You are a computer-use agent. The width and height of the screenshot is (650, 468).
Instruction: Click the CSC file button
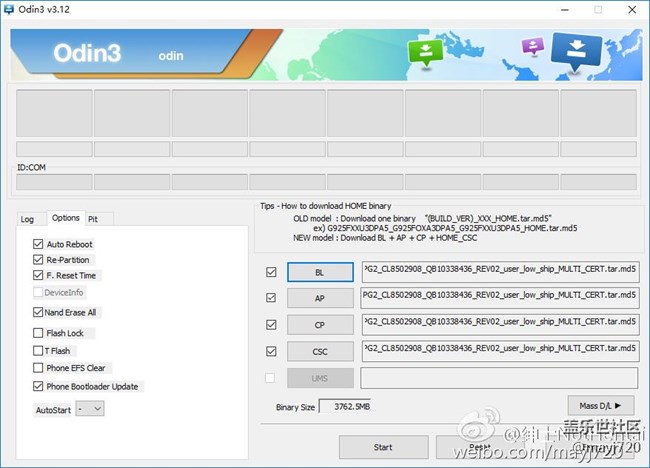click(320, 352)
